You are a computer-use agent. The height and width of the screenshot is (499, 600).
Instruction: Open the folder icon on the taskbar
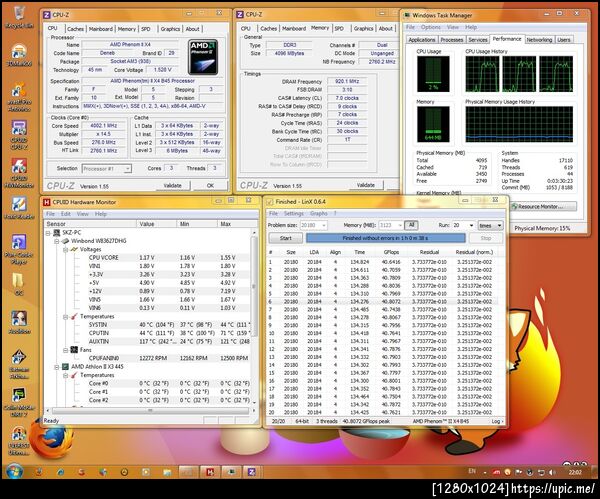(x=167, y=472)
